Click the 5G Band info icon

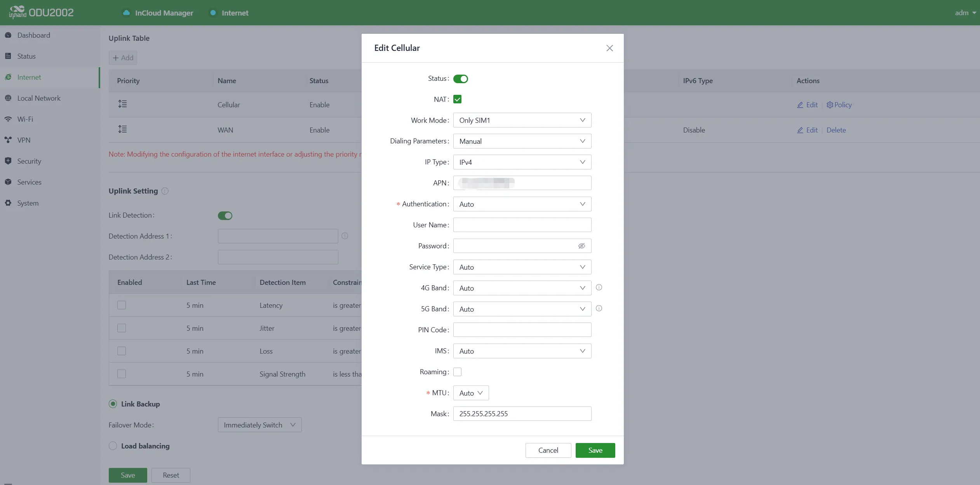599,309
